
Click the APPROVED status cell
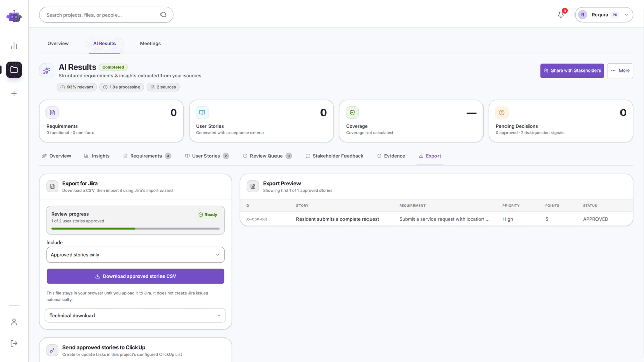click(x=595, y=219)
